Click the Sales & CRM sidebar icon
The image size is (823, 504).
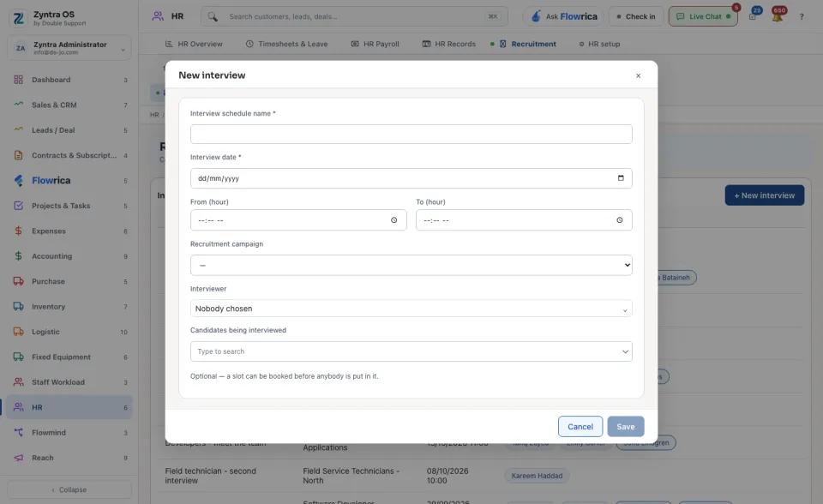(x=18, y=105)
